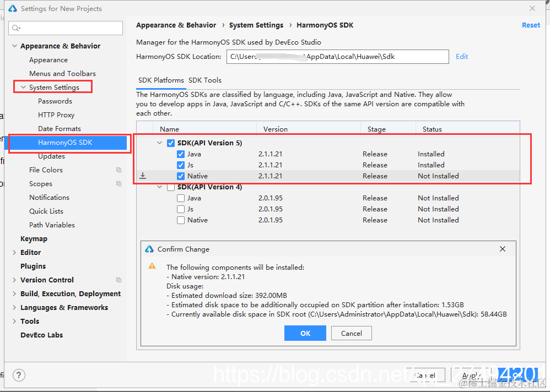The height and width of the screenshot is (392, 550).
Task: Open Passwords settings
Action: click(x=55, y=101)
